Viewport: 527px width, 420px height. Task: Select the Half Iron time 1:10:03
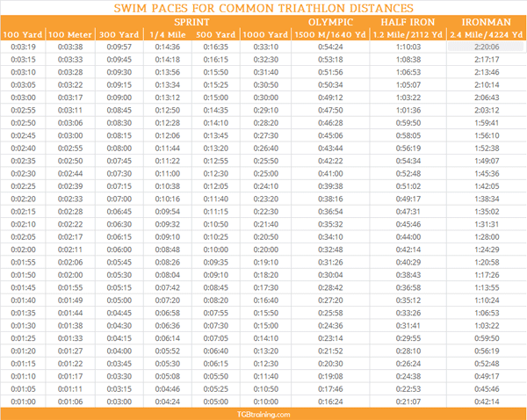408,47
